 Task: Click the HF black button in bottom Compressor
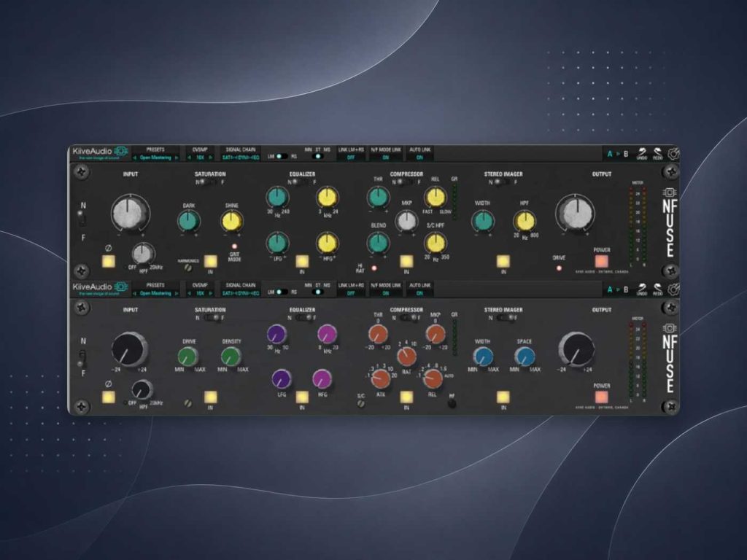(452, 404)
